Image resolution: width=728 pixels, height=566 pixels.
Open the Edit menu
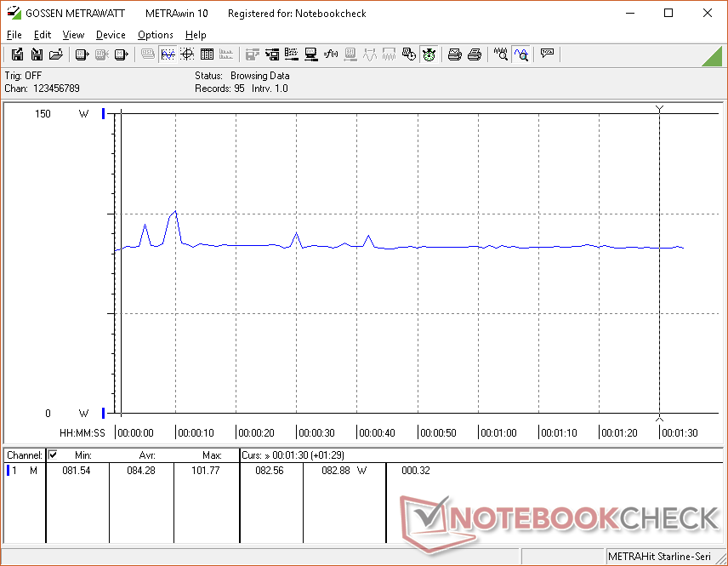[43, 35]
